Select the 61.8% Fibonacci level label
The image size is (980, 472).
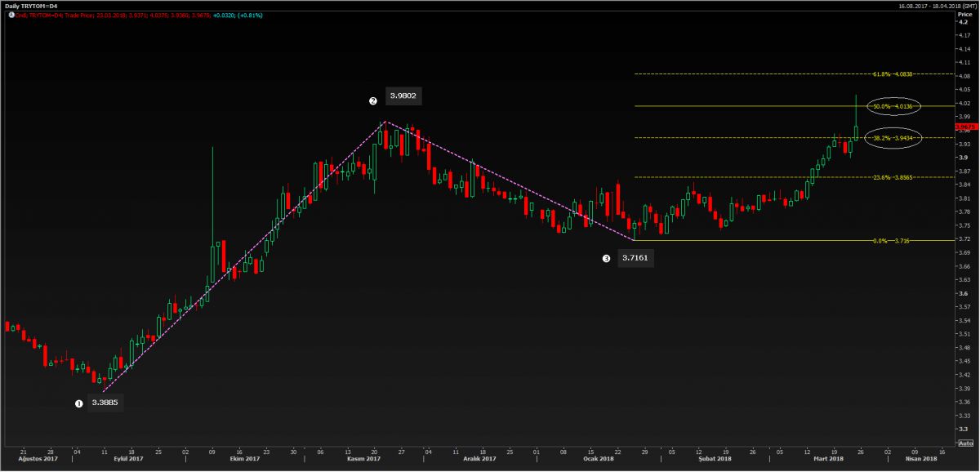click(892, 74)
